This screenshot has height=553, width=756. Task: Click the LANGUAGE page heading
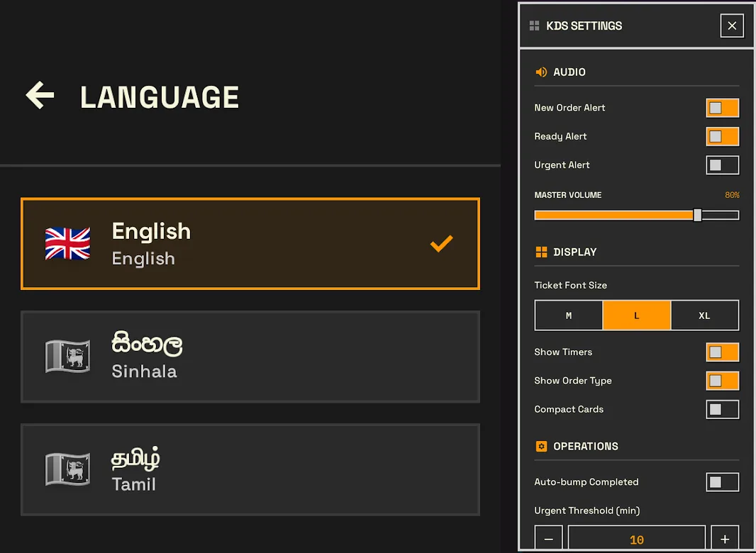pos(160,97)
